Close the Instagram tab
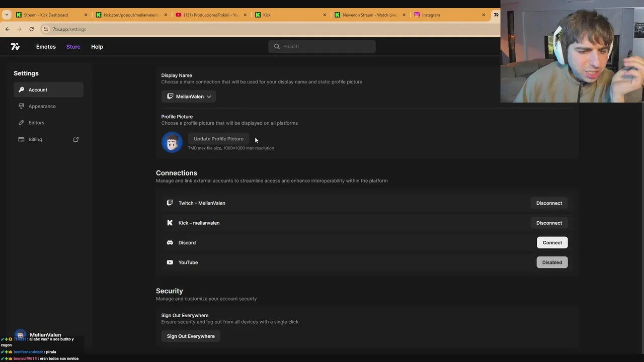644x362 pixels. point(484,15)
